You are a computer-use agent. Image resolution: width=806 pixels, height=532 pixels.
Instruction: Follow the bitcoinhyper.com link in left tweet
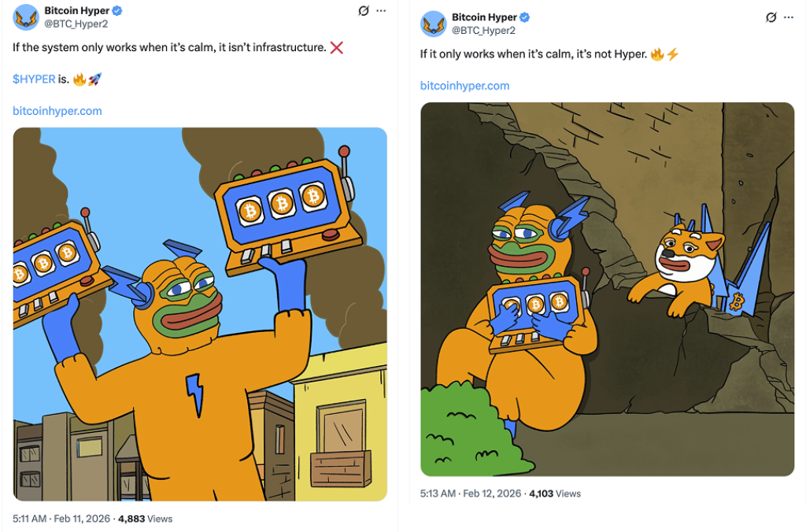(57, 111)
